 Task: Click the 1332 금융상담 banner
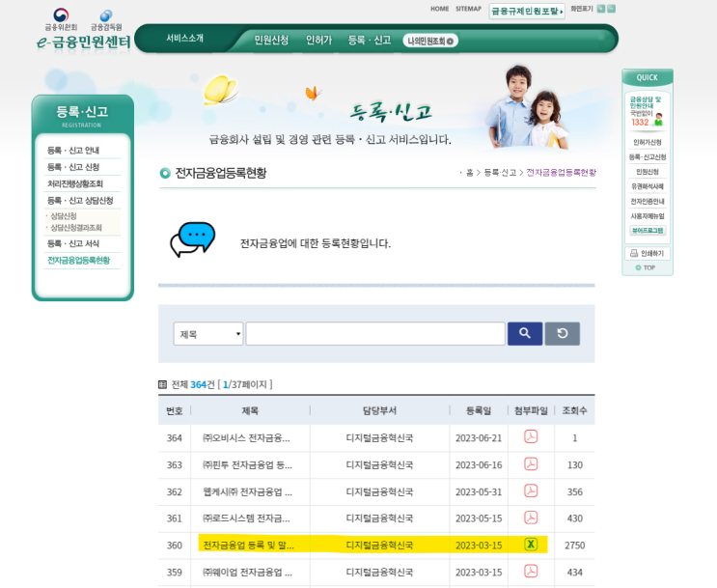pyautogui.click(x=647, y=111)
